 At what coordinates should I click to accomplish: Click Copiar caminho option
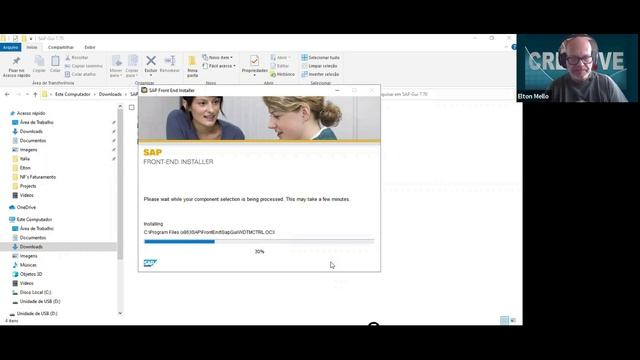pos(84,66)
